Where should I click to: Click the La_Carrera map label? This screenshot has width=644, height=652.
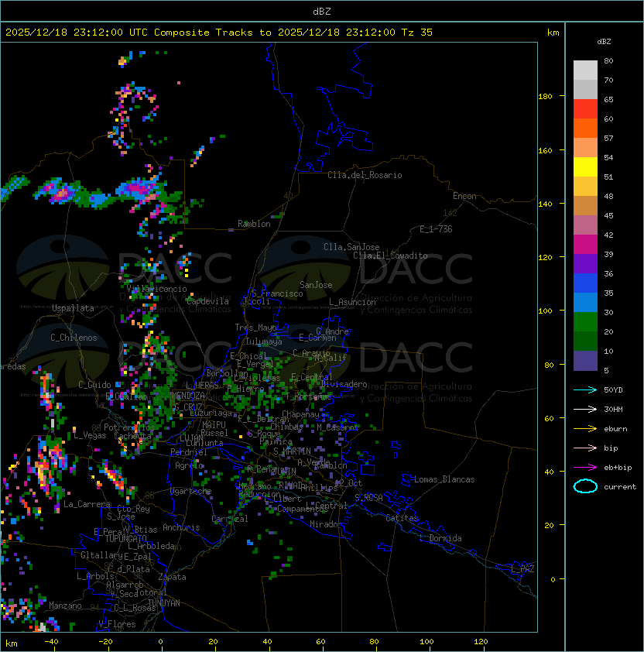87,504
